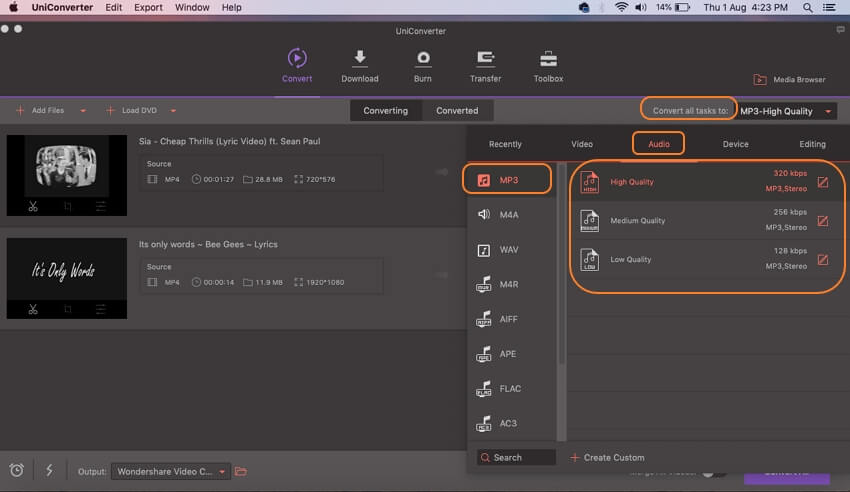Open the Help menu
Viewport: 850px width, 492px height.
(231, 8)
